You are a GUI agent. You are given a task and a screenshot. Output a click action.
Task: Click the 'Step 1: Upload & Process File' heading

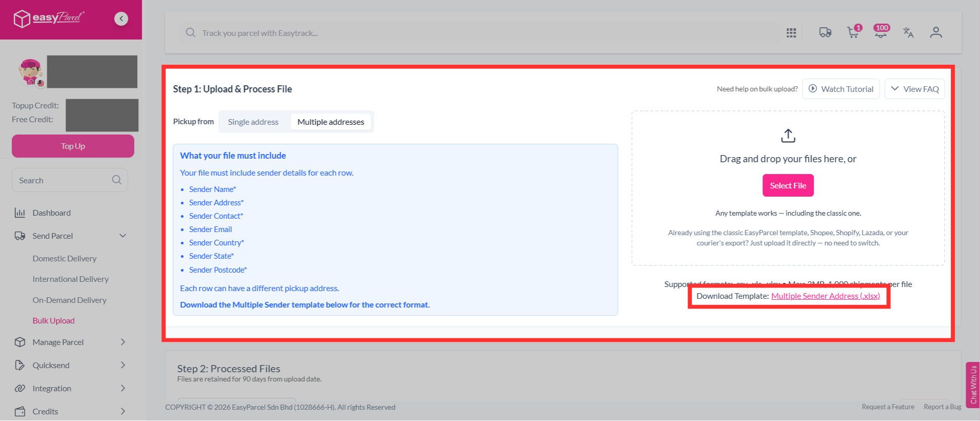[x=232, y=89]
